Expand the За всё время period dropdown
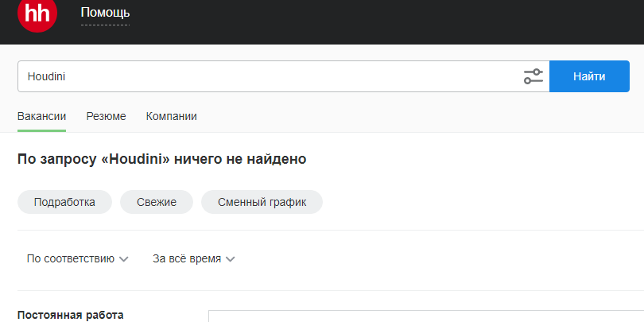The image size is (644, 322). click(194, 258)
